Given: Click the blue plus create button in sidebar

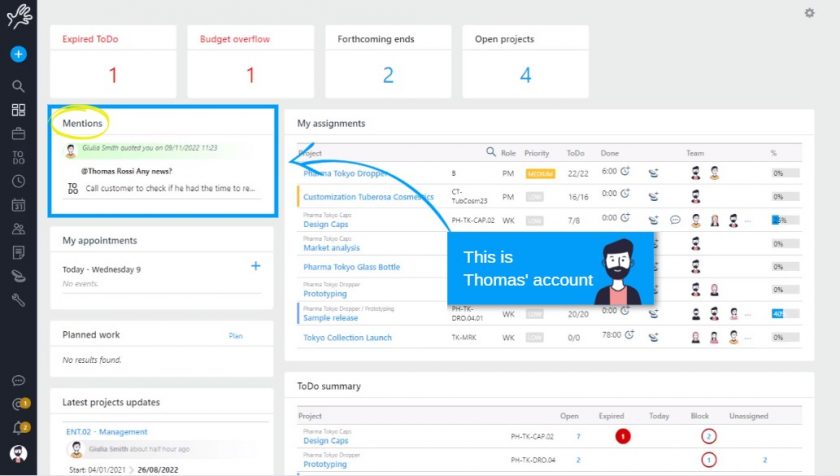Looking at the screenshot, I should pyautogui.click(x=18, y=54).
